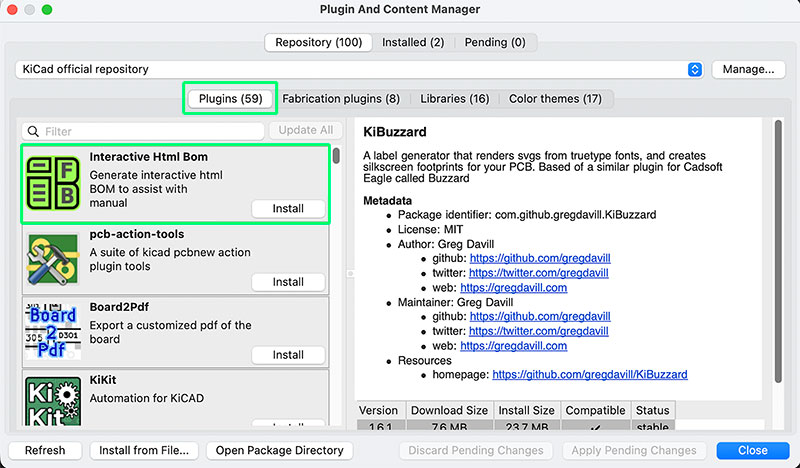Click the Download Size column header
This screenshot has height=468, width=800.
[x=449, y=410]
